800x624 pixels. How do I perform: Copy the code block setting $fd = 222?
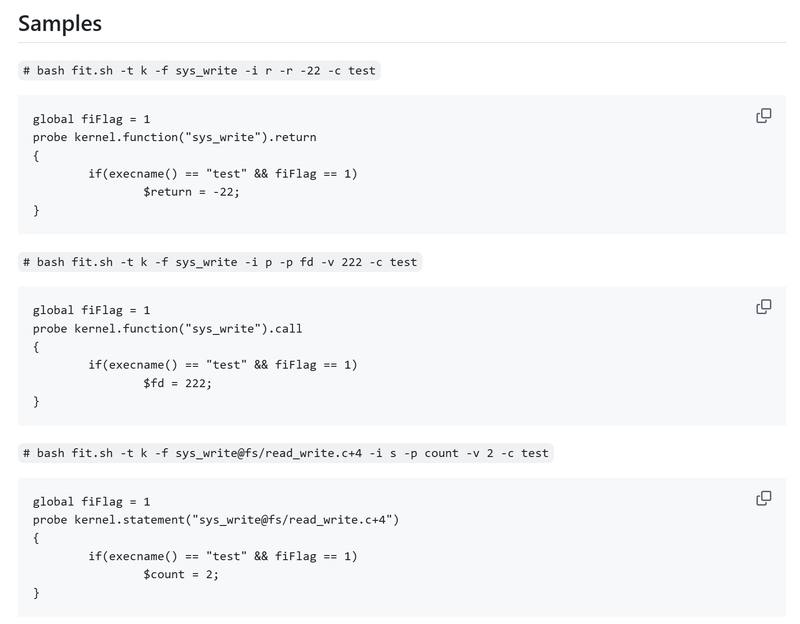[x=763, y=307]
